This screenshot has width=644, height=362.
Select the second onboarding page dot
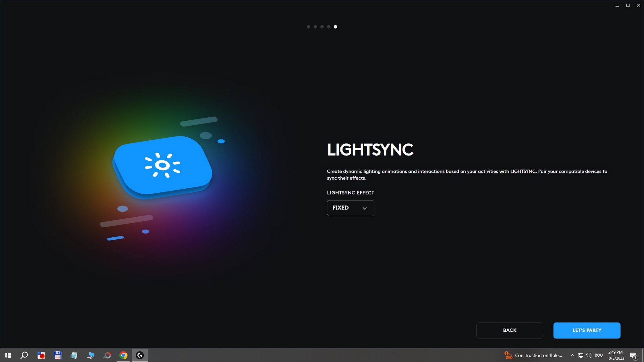pyautogui.click(x=315, y=27)
